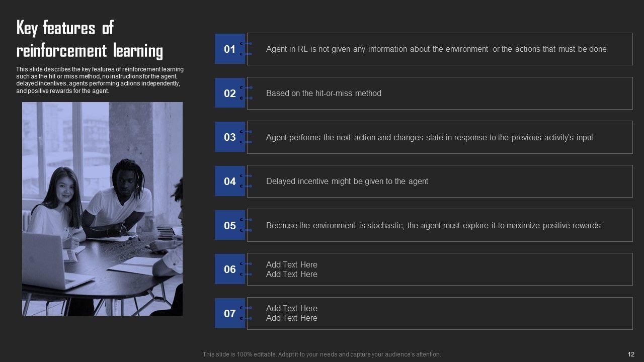Select the 'Key features of reinforcement learning' title

tap(90, 39)
